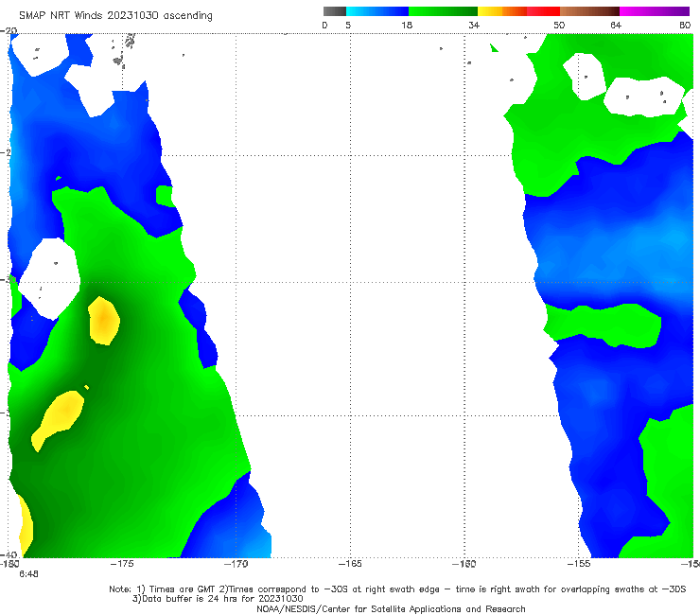Image resolution: width=700 pixels, height=615 pixels.
Task: Click the magenta-purple segment of the colorbar
Action: [x=655, y=11]
